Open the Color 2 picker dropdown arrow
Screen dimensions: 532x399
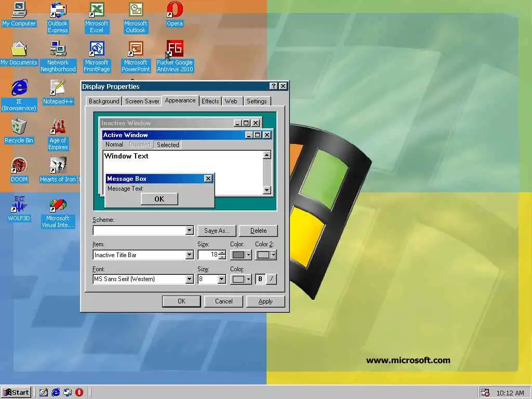273,255
